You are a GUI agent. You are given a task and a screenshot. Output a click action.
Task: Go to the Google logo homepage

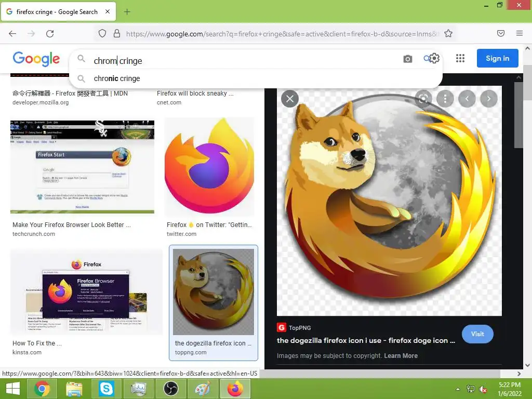coord(36,59)
